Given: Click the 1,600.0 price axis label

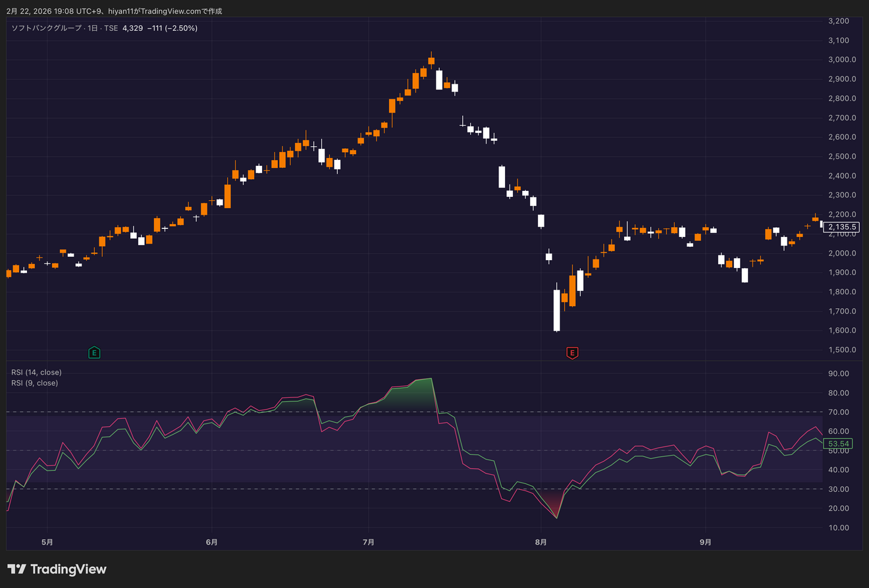Looking at the screenshot, I should click(842, 331).
